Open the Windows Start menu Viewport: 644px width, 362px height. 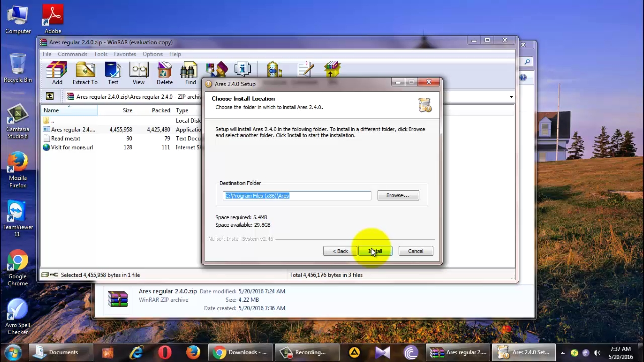(x=13, y=352)
